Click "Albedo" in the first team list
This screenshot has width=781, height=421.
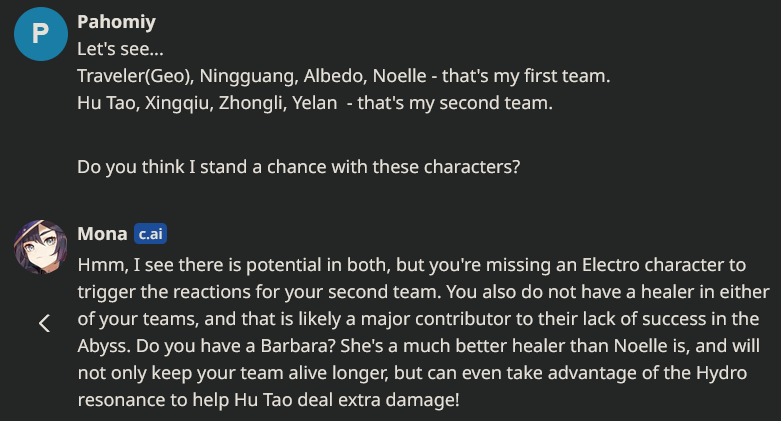click(x=335, y=76)
